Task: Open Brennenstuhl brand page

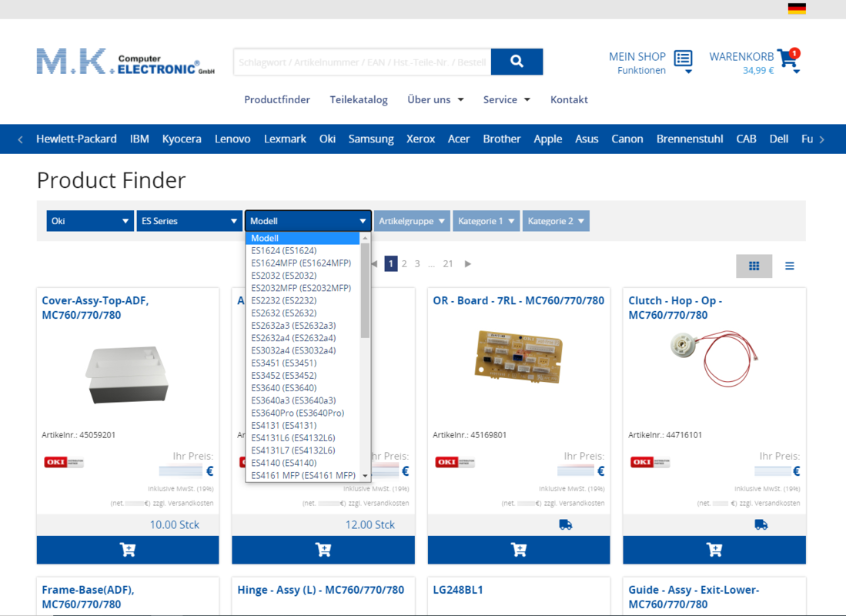Action: point(690,139)
